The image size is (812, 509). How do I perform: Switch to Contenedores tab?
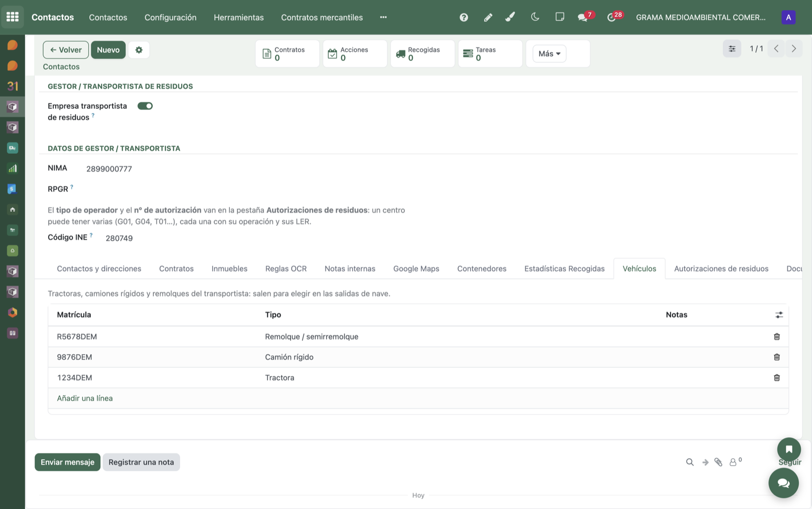pos(482,269)
